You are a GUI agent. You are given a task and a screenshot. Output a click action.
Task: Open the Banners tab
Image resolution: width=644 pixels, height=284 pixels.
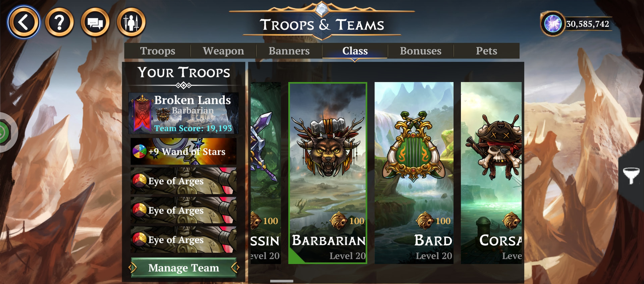tap(289, 51)
